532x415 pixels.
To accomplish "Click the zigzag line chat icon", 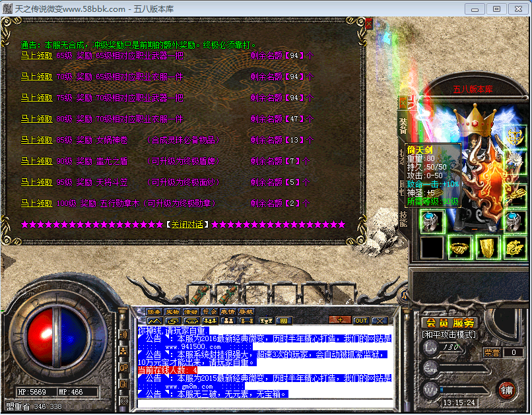I will pyautogui.click(x=154, y=321).
